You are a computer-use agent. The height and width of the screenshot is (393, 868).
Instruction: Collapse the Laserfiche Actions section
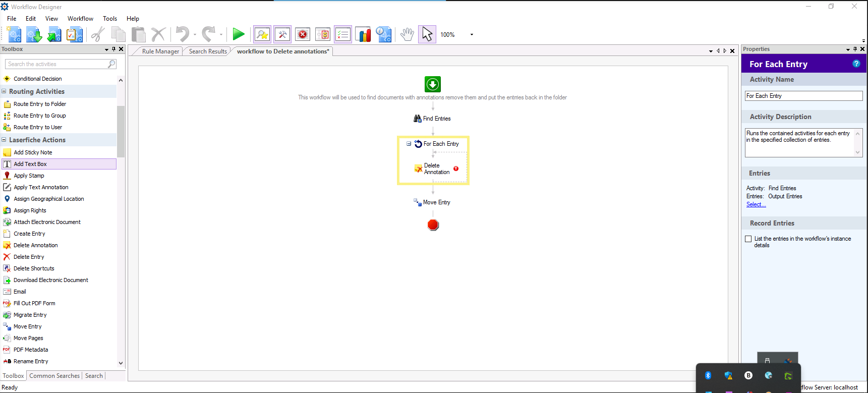click(4, 140)
